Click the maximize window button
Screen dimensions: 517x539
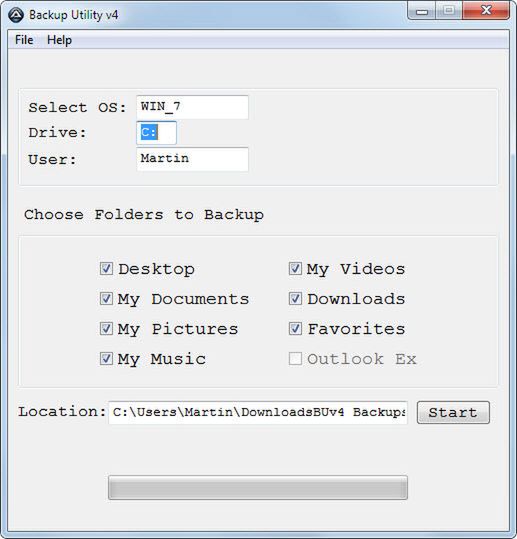[x=449, y=11]
